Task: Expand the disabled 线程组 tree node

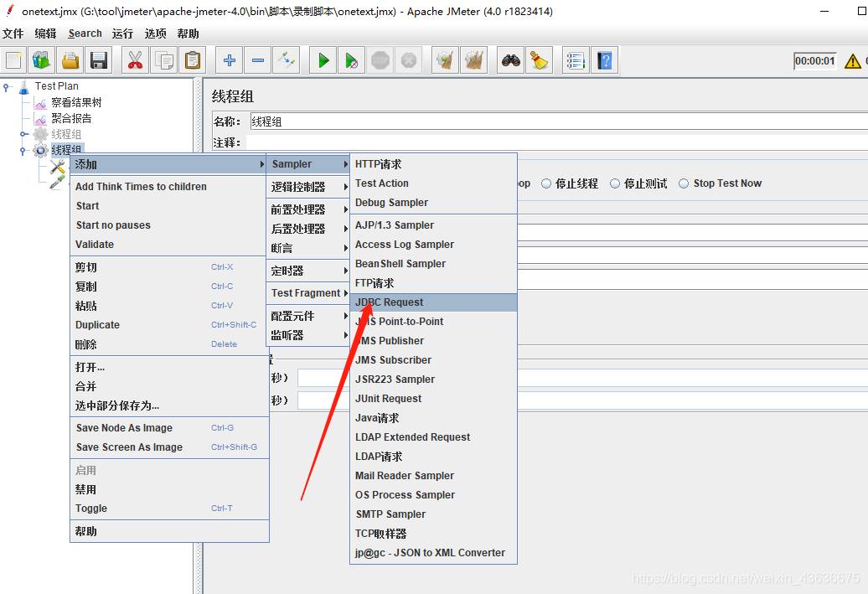Action: 23,134
